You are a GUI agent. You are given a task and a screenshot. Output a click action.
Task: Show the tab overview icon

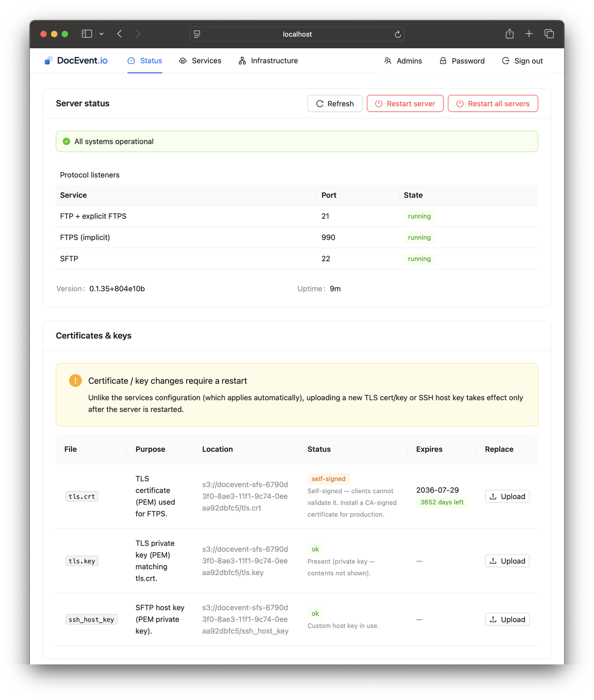pyautogui.click(x=549, y=34)
